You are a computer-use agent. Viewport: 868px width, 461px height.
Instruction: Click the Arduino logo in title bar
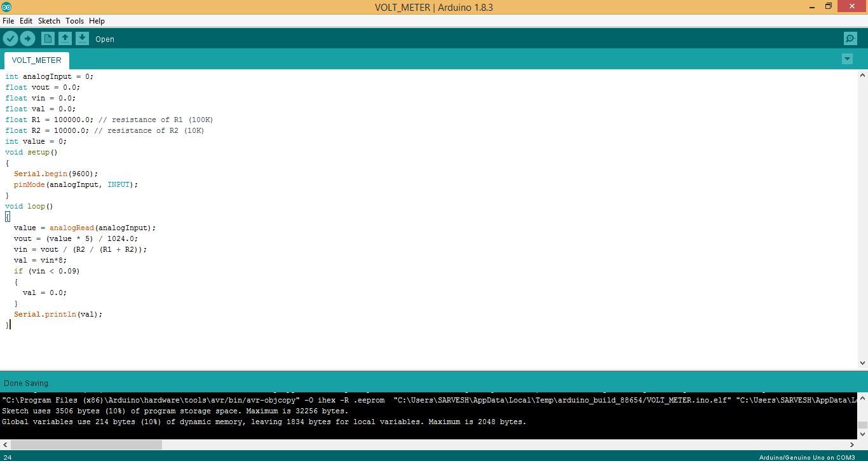coord(6,7)
